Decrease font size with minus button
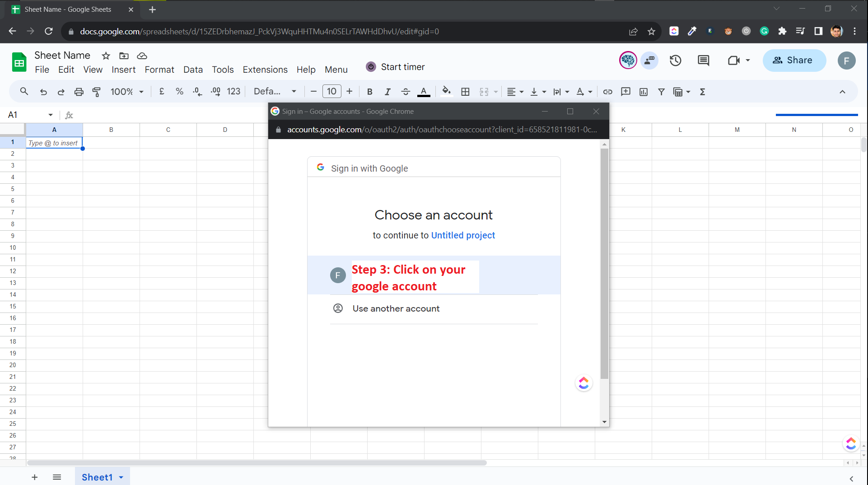 click(x=313, y=92)
